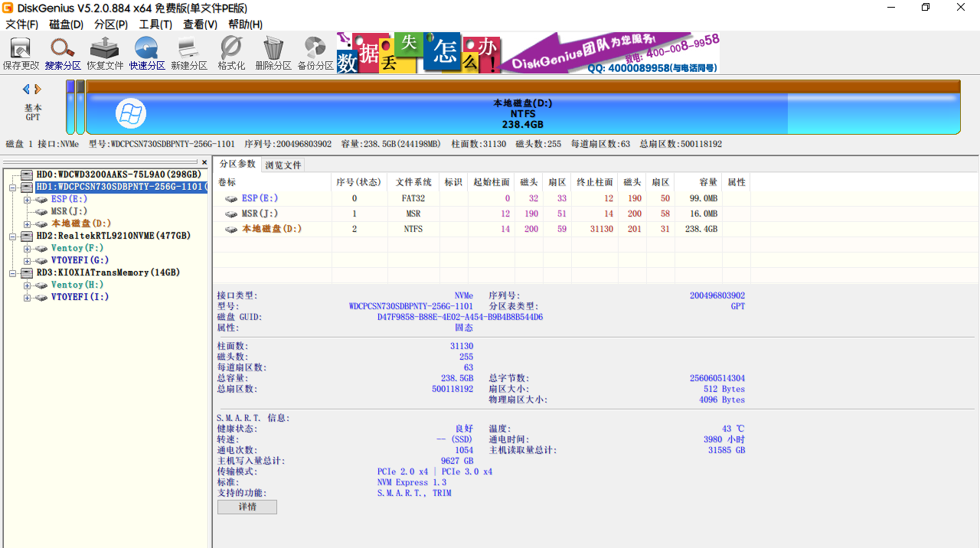The image size is (980, 548).
Task: Click the 保存更改 save changes icon
Action: pos(21,52)
